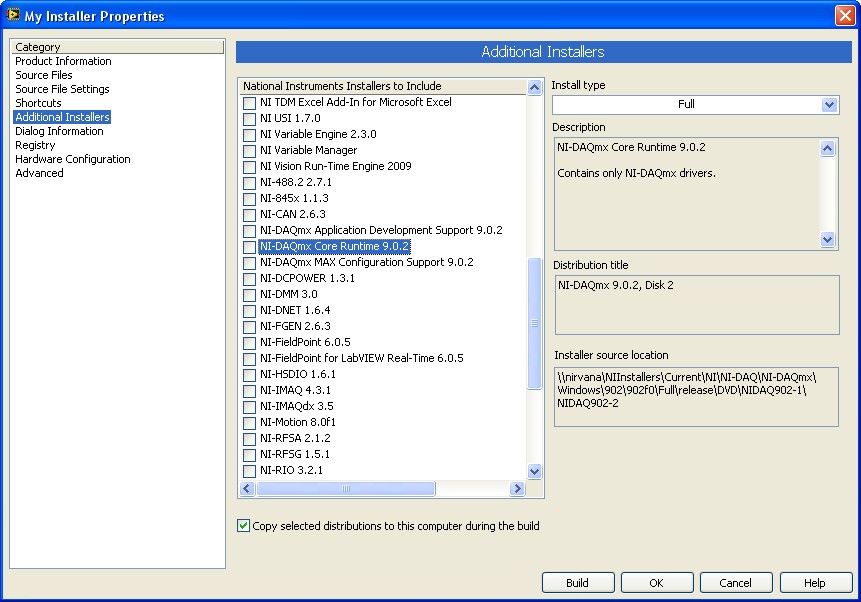Select the NI-Motion 8.0f1 list row
The height and width of the screenshot is (602, 861).
[298, 422]
